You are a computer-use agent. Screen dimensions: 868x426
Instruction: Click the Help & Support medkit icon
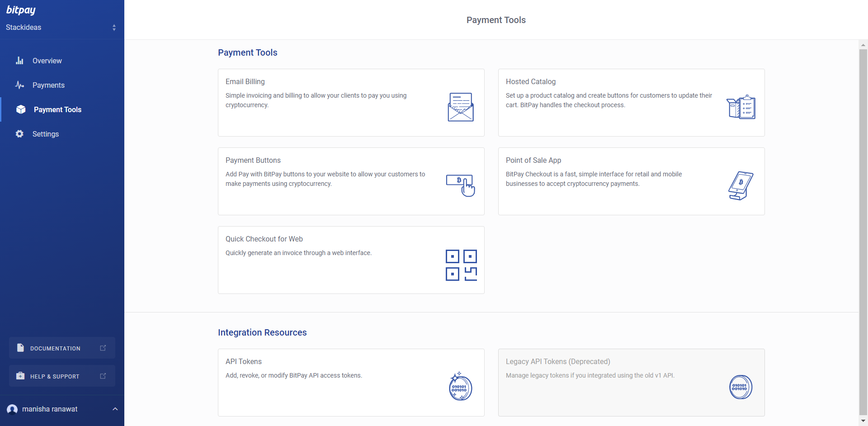coord(20,376)
